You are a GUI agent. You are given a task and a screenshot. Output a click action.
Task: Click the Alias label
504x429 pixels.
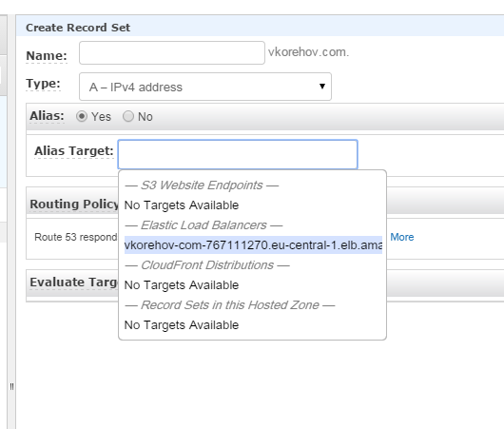coord(47,116)
